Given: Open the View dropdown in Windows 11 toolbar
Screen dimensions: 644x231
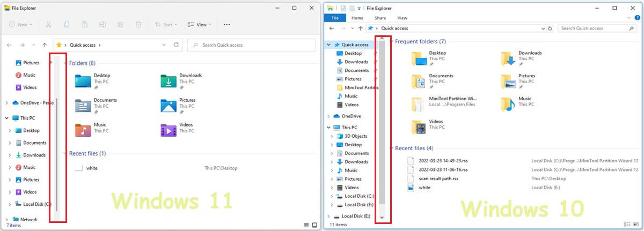Looking at the screenshot, I should (199, 25).
